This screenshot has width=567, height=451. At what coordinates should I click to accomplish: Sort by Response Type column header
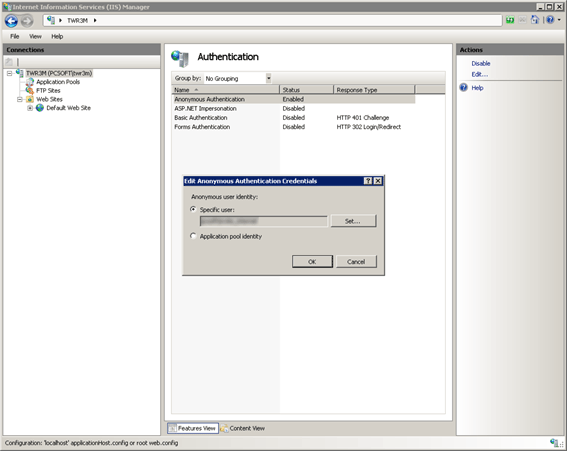[x=374, y=90]
